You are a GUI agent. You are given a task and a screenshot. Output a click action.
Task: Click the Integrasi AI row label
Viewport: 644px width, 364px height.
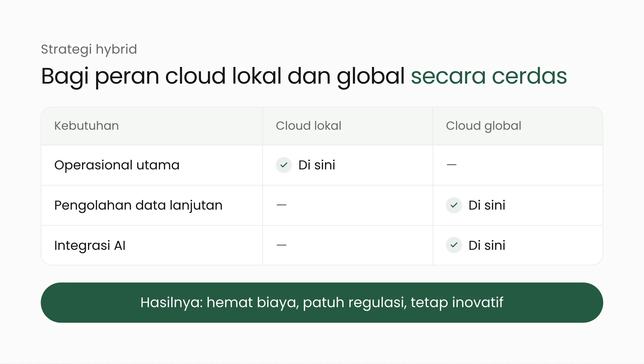(90, 246)
